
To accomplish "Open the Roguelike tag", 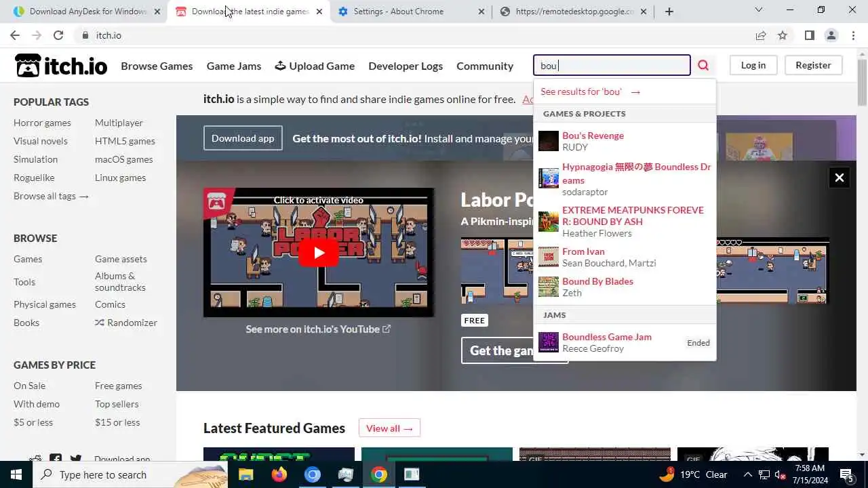I will coord(34,178).
